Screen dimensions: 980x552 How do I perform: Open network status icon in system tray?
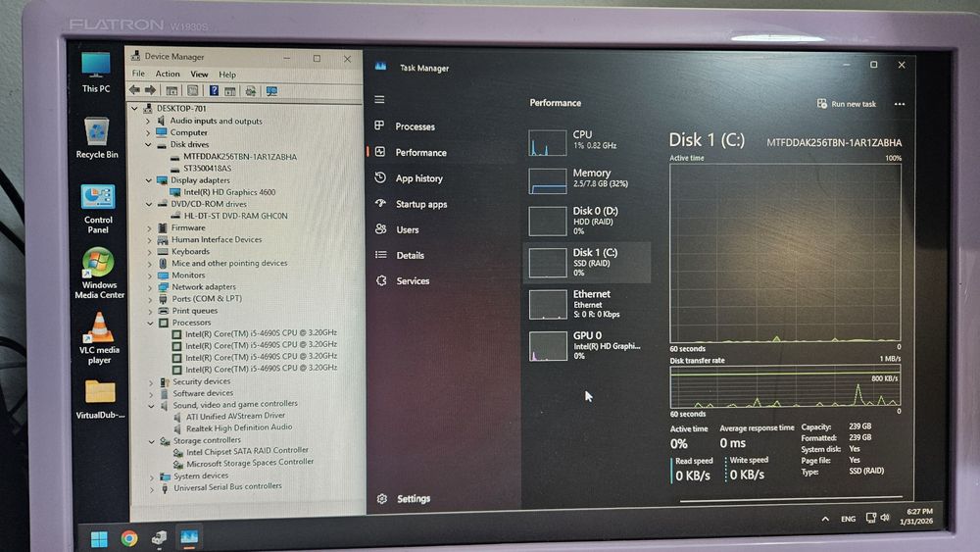pos(870,518)
